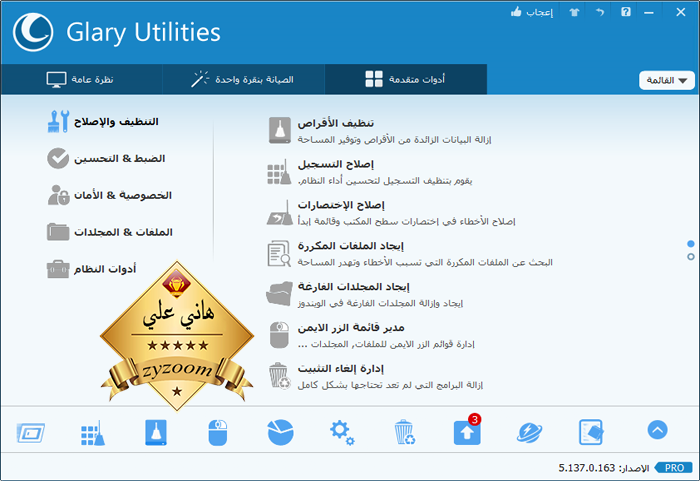
Task: Open uninstall manager from bottom toolbar
Action: (405, 432)
